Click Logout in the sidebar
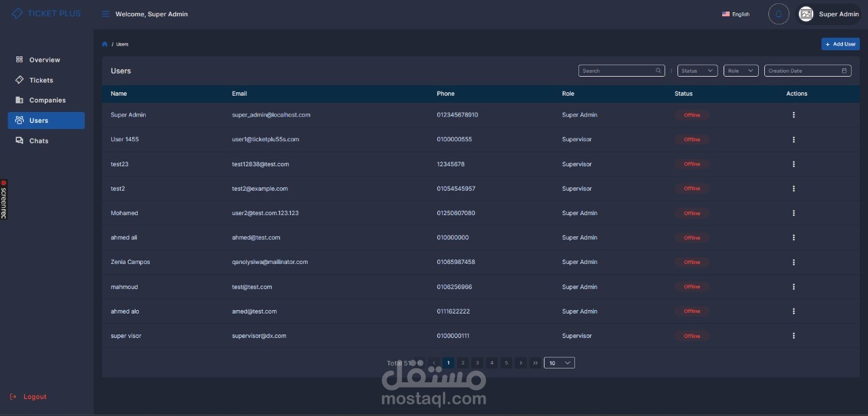This screenshot has width=868, height=416. [x=35, y=397]
